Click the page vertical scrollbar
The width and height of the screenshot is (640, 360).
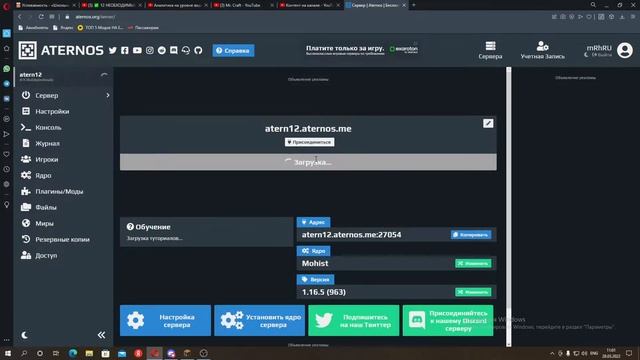(509, 207)
